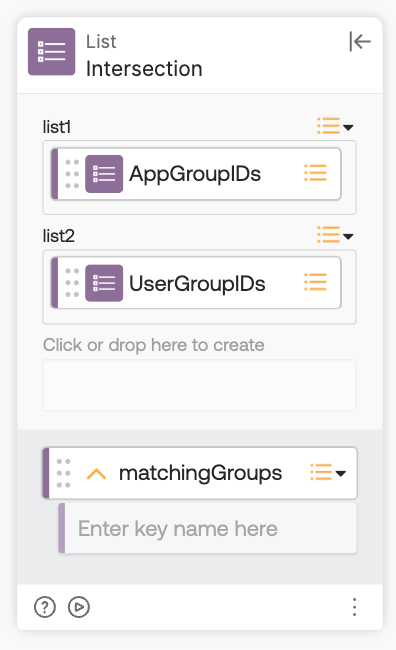Select the AppGroupIDs field pill
Viewport: 396px width, 650px height.
[196, 174]
